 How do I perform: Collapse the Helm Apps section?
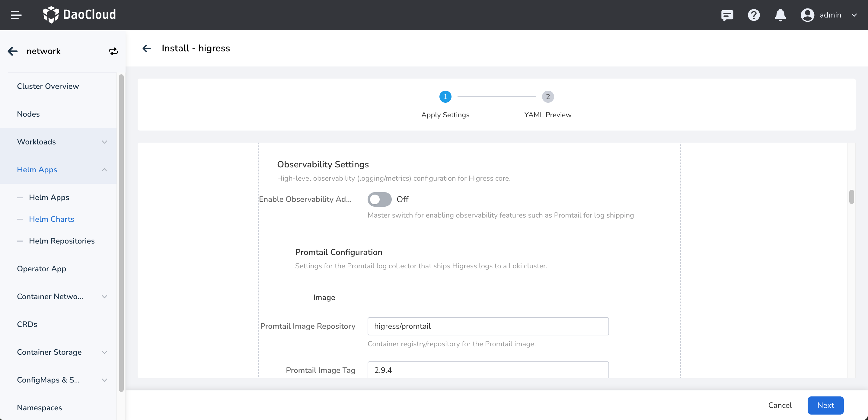(x=104, y=170)
